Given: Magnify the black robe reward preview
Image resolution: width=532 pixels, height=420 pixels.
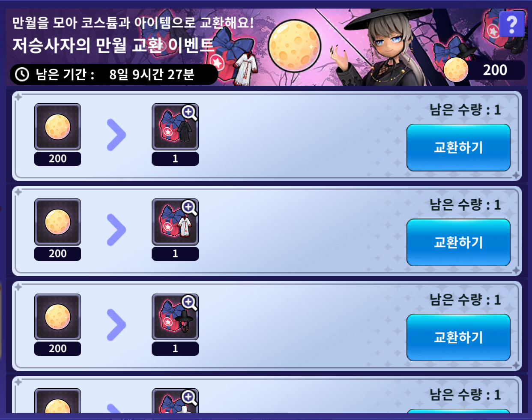Looking at the screenshot, I should [x=189, y=113].
